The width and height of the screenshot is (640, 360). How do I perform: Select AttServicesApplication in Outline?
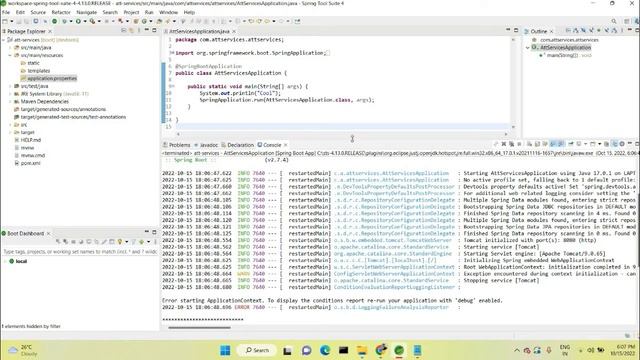pos(565,47)
